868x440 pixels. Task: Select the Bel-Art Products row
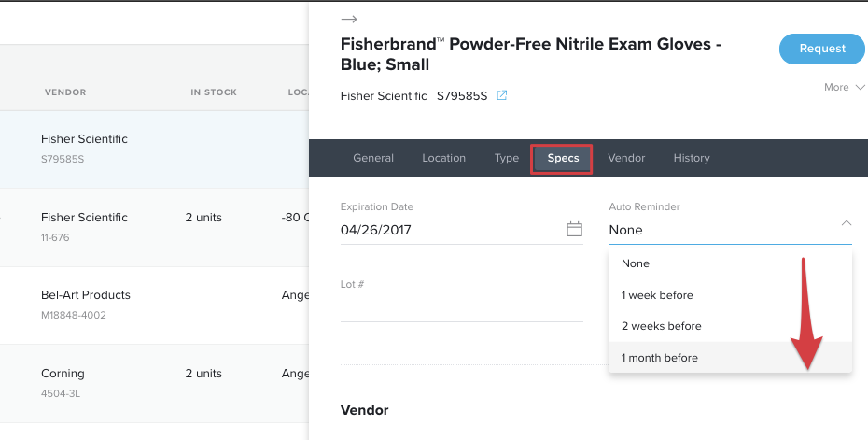point(154,305)
